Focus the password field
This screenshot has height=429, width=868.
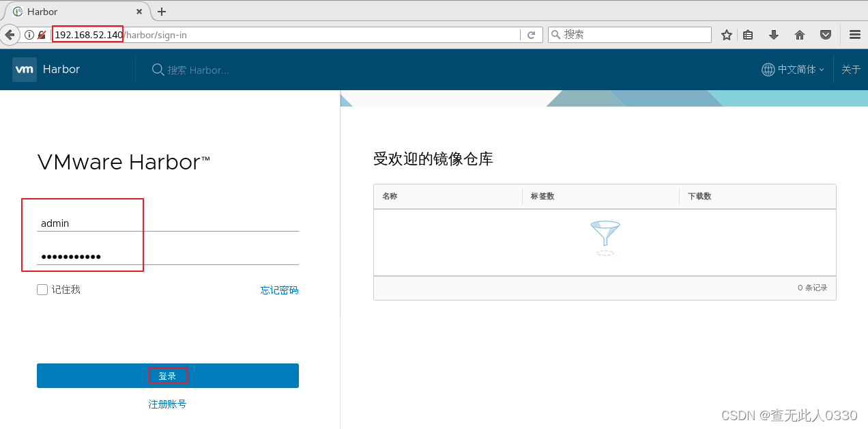(168, 256)
